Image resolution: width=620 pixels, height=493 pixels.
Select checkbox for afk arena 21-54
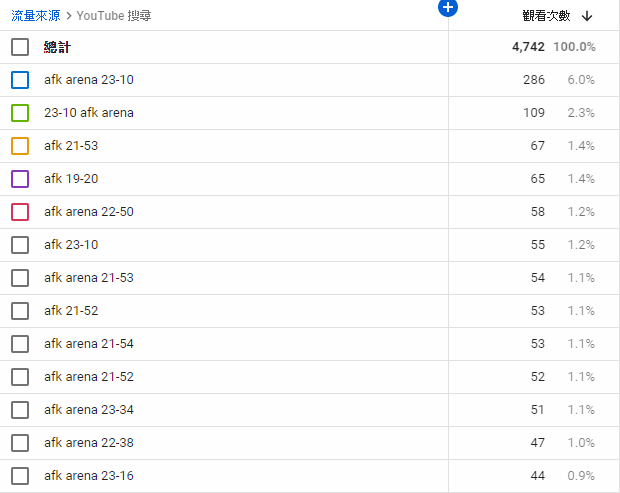(20, 344)
